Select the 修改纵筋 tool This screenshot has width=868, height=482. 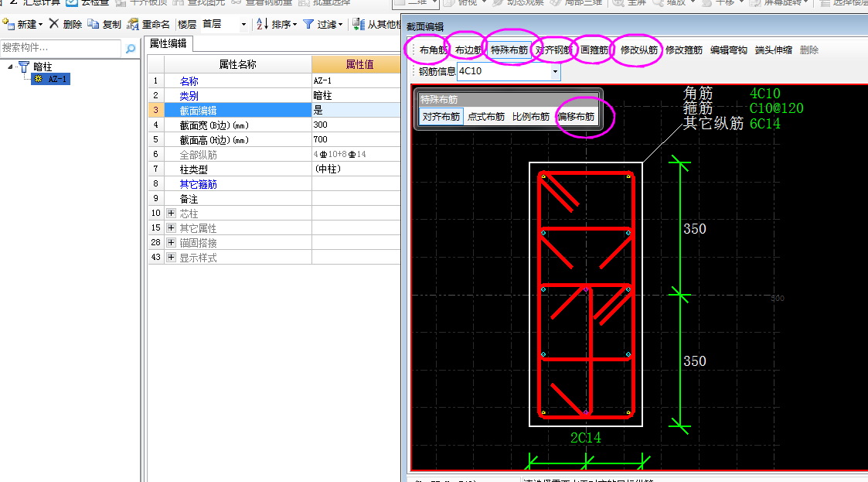[638, 50]
